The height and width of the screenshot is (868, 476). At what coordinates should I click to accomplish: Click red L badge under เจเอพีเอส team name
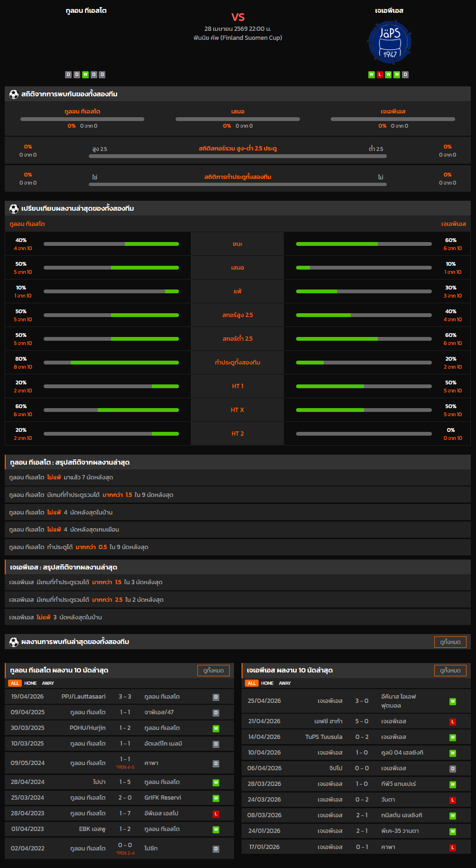pyautogui.click(x=380, y=75)
